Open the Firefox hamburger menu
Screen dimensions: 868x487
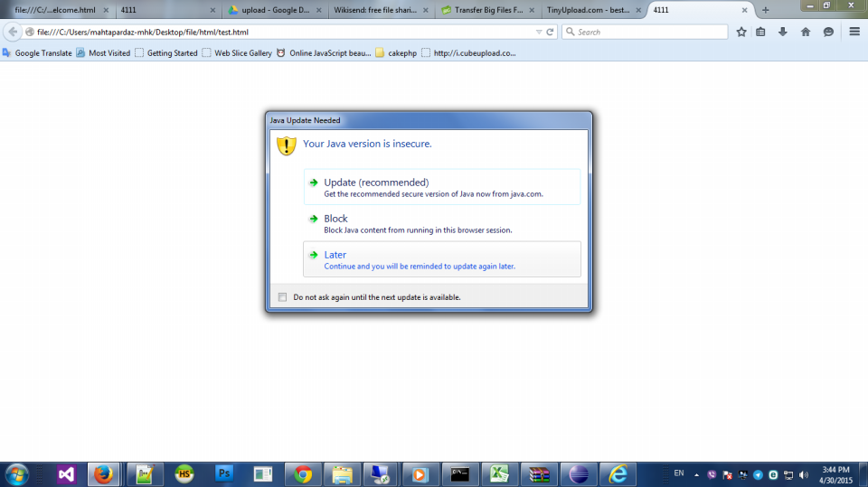coord(854,32)
